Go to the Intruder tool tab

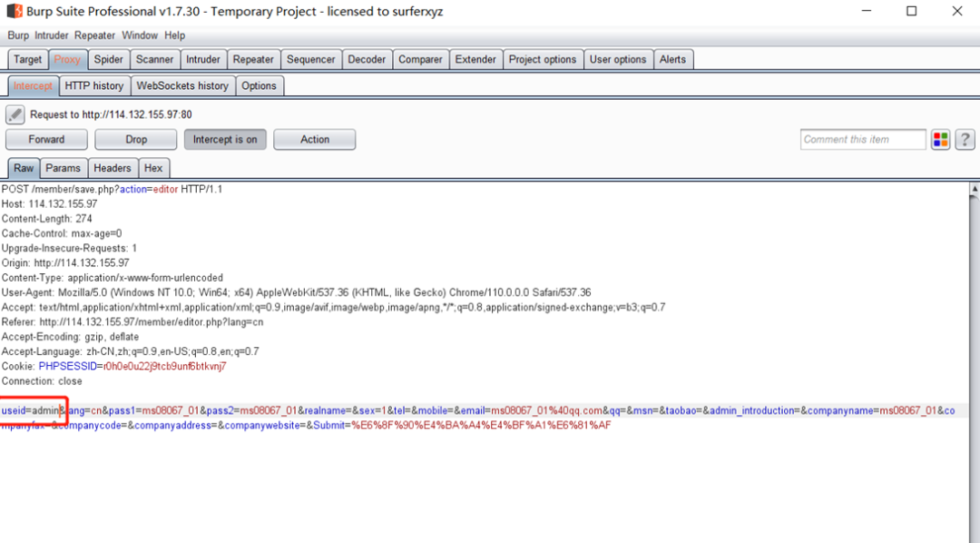click(x=203, y=59)
